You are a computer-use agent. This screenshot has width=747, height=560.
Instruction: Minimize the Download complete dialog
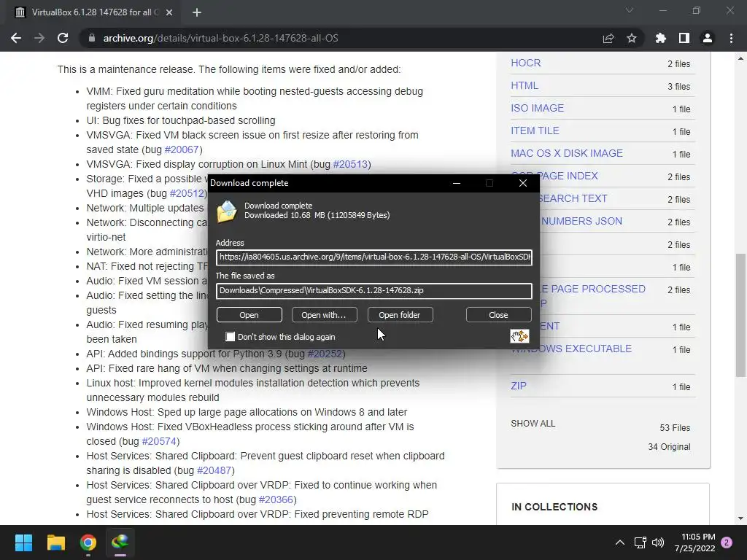point(457,183)
